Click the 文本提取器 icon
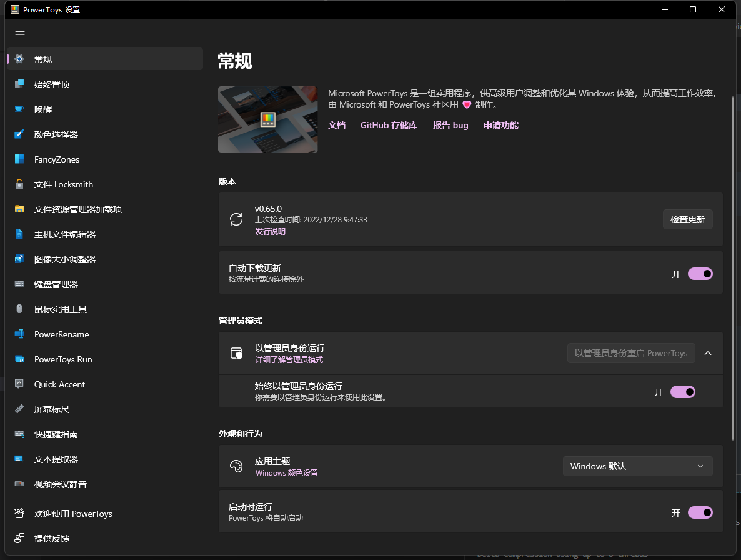Viewport: 741px width, 560px height. click(x=19, y=459)
